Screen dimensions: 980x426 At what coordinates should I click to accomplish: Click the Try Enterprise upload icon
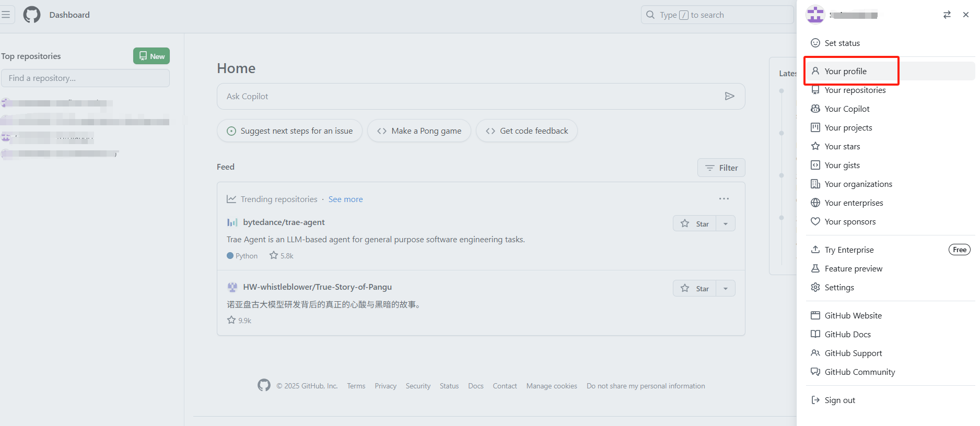815,250
